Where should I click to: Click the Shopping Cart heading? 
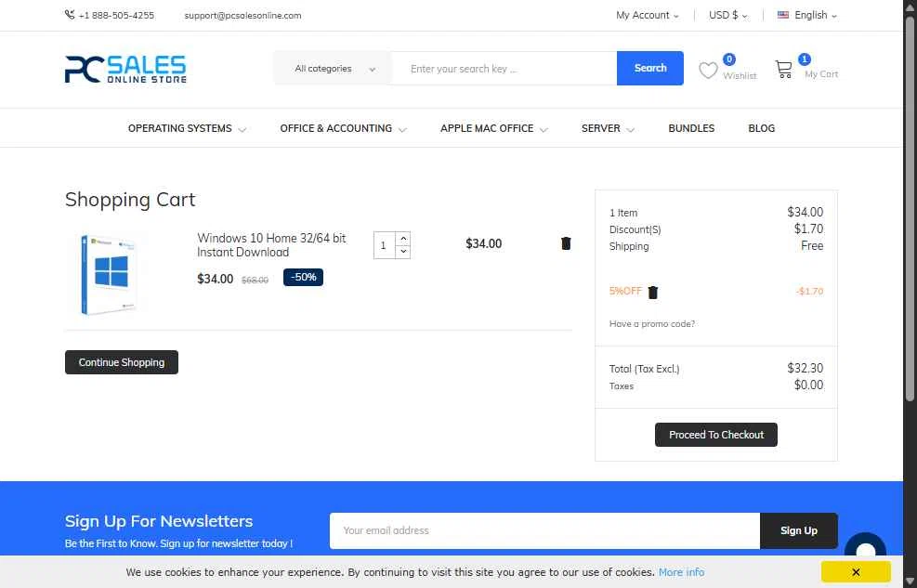click(130, 200)
